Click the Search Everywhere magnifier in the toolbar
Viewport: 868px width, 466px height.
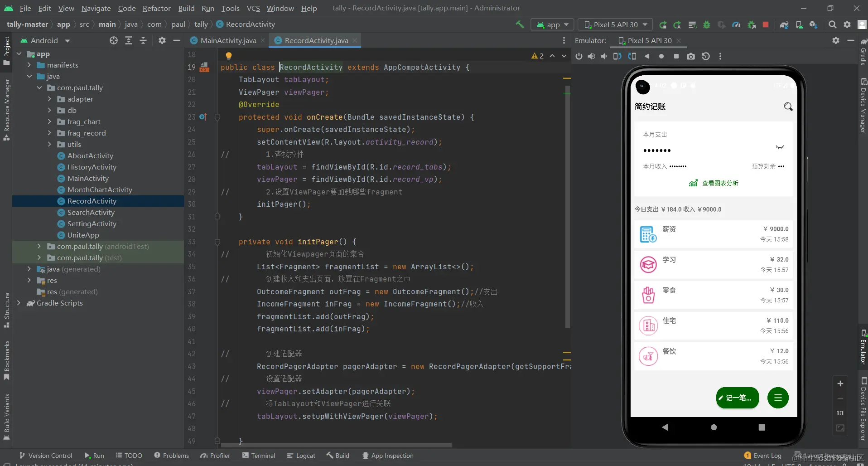[832, 24]
